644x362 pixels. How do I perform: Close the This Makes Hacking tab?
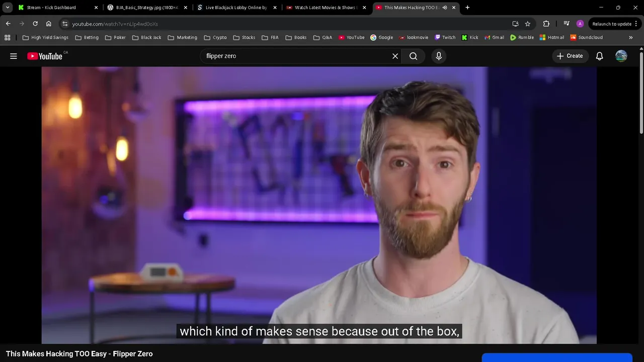point(454,8)
